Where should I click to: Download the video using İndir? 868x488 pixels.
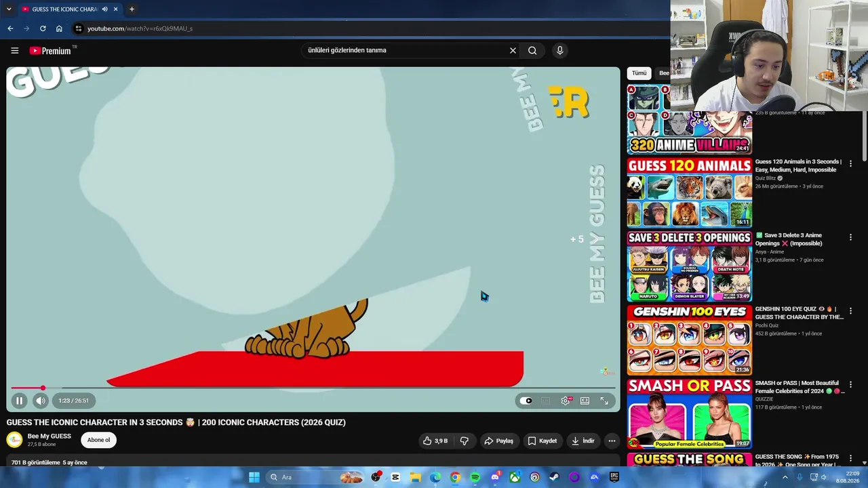pos(583,441)
